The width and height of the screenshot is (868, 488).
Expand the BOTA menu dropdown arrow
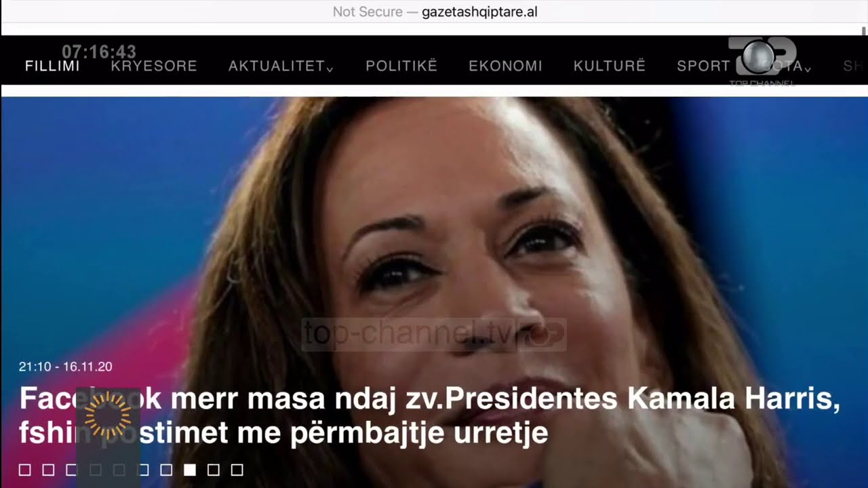coord(808,68)
